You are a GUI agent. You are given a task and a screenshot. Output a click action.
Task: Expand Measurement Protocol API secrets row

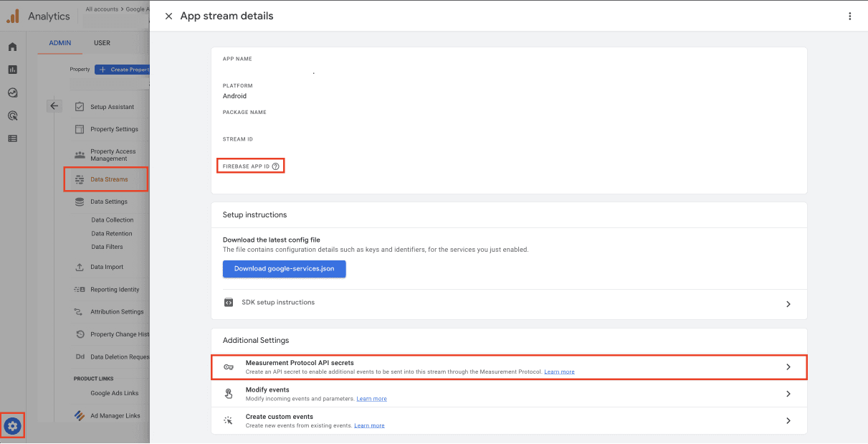(788, 366)
